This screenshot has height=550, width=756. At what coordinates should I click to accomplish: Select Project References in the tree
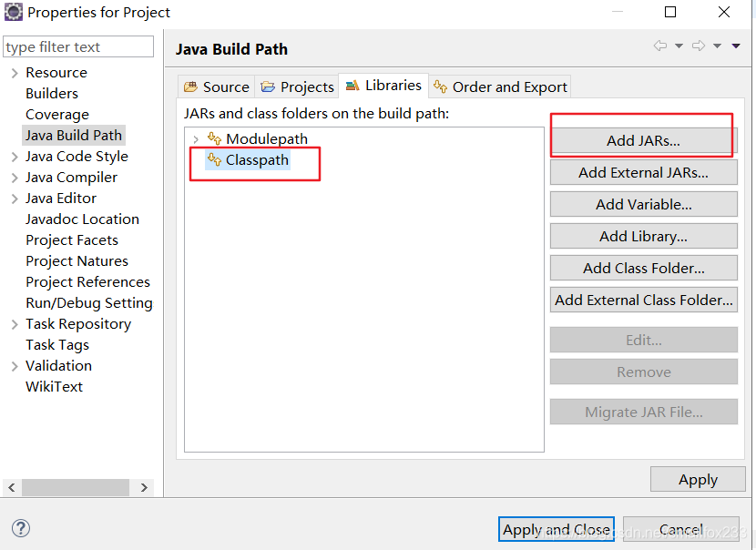coord(87,281)
